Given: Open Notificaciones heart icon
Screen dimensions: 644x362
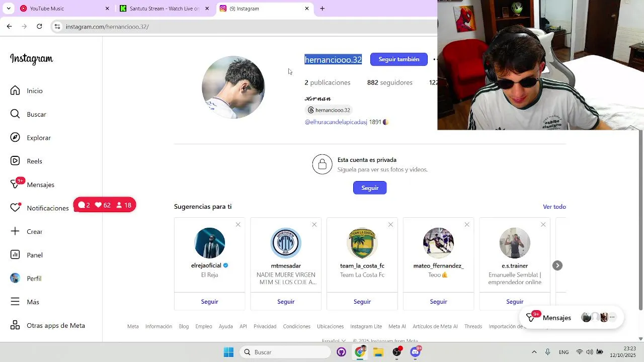Looking at the screenshot, I should [x=16, y=208].
